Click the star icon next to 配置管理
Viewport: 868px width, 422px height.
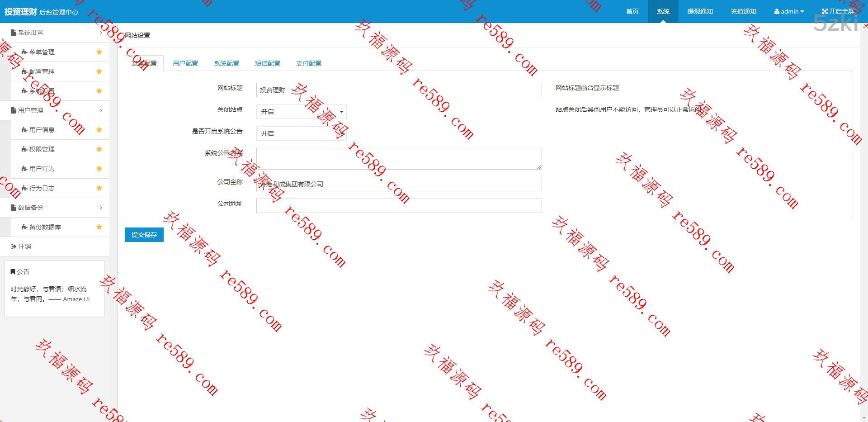[x=99, y=71]
